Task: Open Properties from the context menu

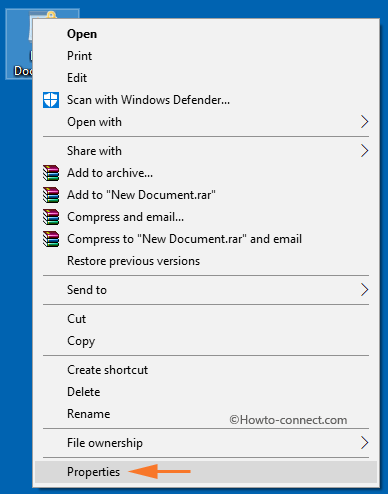Action: [206, 472]
